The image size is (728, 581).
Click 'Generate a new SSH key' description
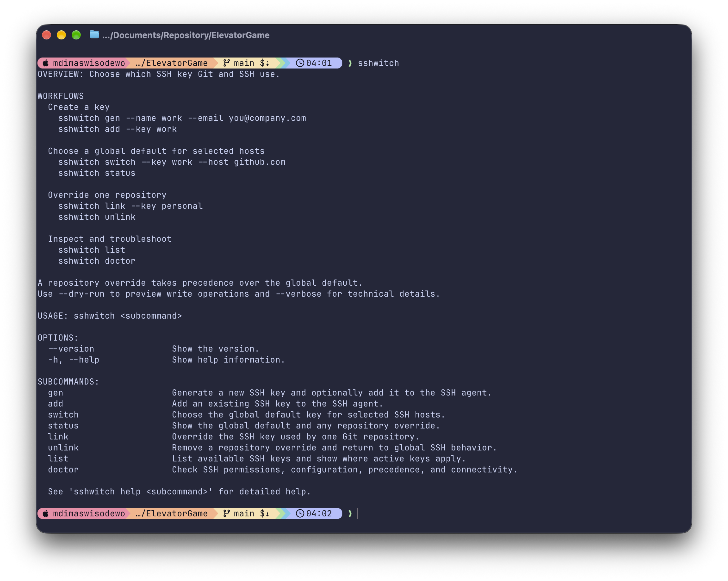pos(332,393)
